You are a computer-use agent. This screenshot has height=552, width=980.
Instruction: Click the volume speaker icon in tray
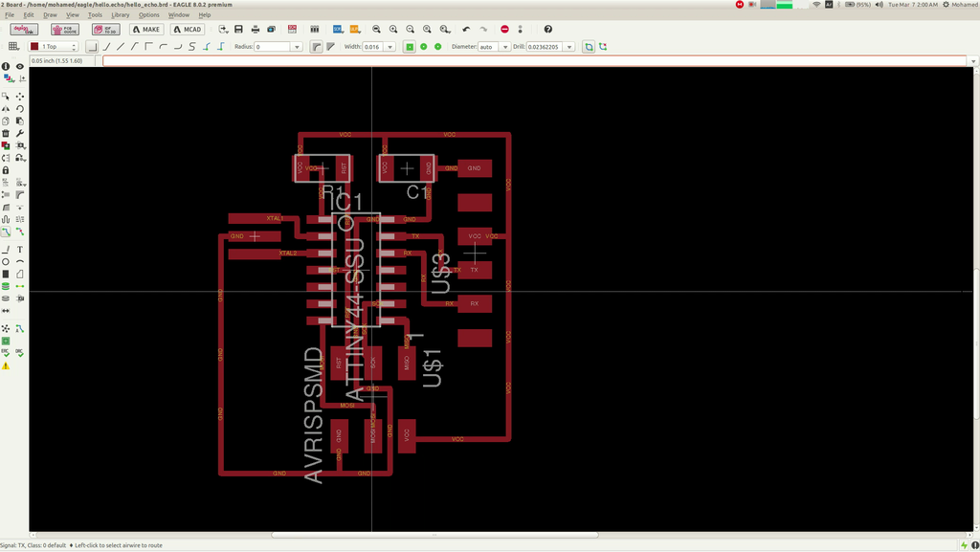[879, 5]
